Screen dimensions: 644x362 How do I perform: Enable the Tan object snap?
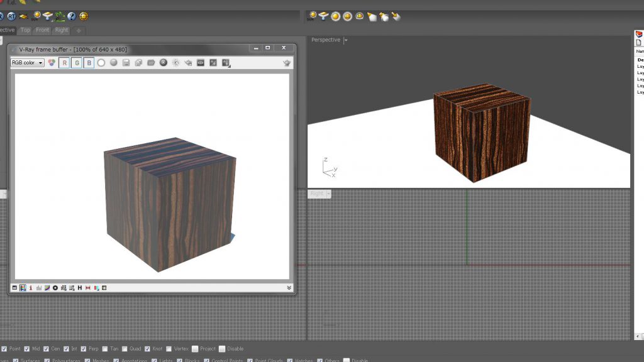pos(106,349)
